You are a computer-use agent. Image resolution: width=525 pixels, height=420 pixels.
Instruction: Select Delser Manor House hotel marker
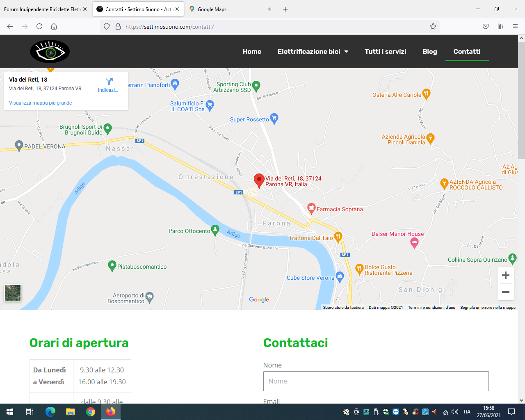tap(414, 243)
